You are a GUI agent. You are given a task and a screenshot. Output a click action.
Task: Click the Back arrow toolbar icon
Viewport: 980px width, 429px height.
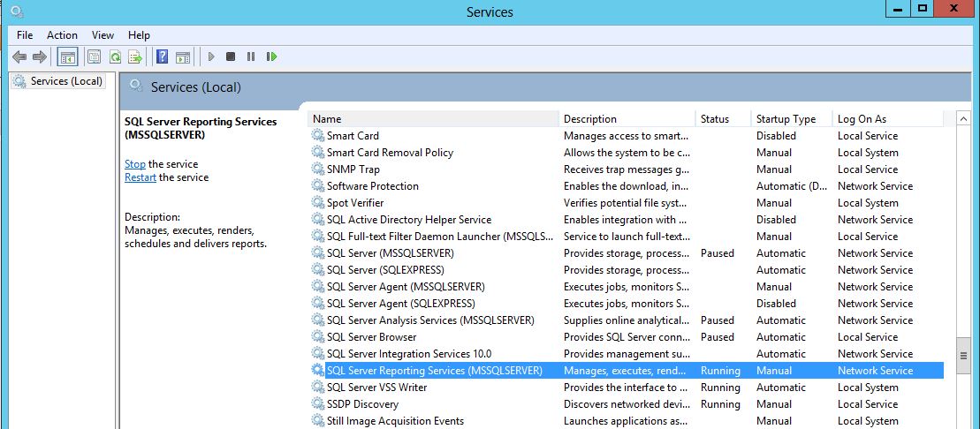pyautogui.click(x=19, y=57)
